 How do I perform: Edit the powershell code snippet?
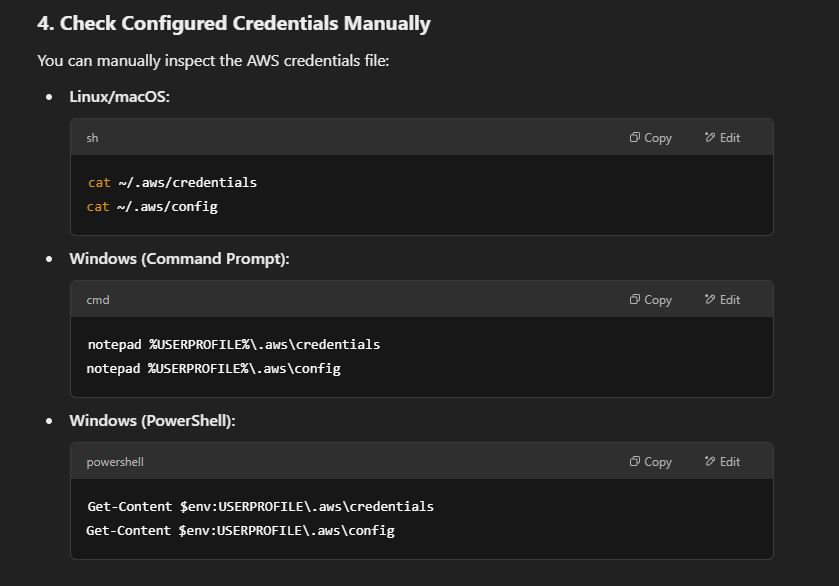pyautogui.click(x=722, y=462)
